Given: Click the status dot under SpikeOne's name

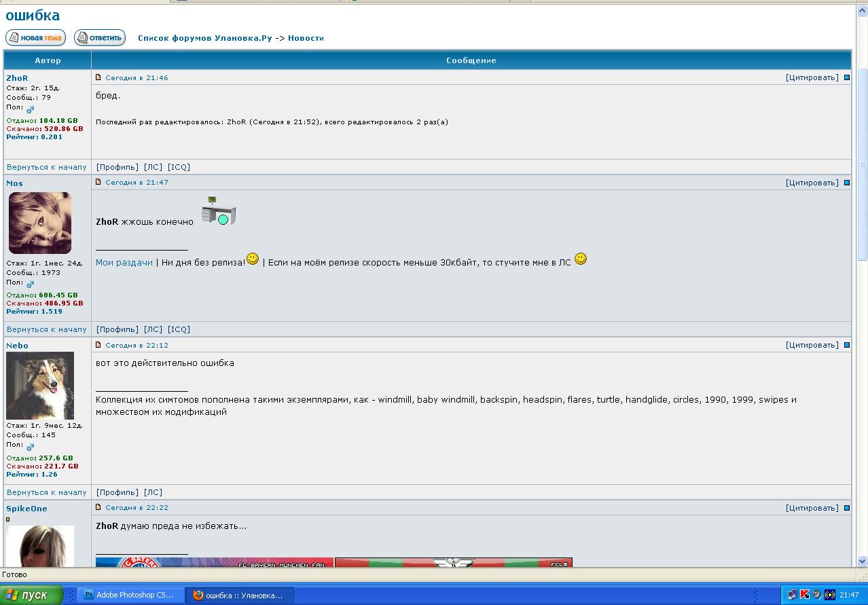Looking at the screenshot, I should point(8,519).
